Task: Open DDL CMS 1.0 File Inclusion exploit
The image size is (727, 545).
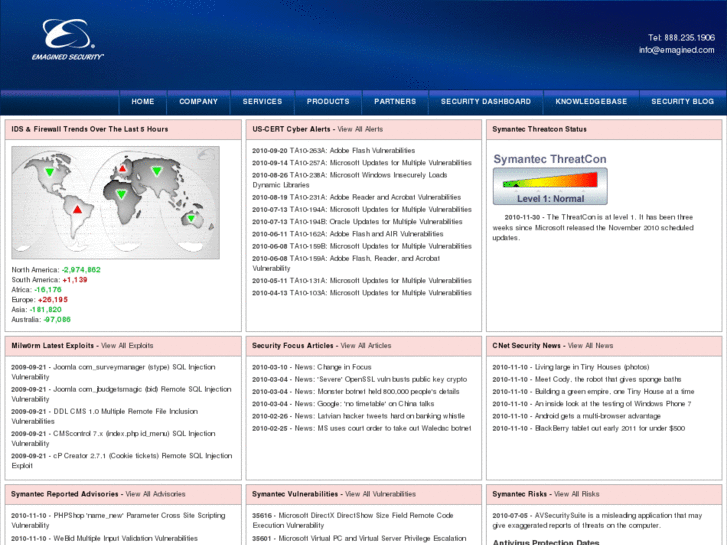Action: [104, 417]
